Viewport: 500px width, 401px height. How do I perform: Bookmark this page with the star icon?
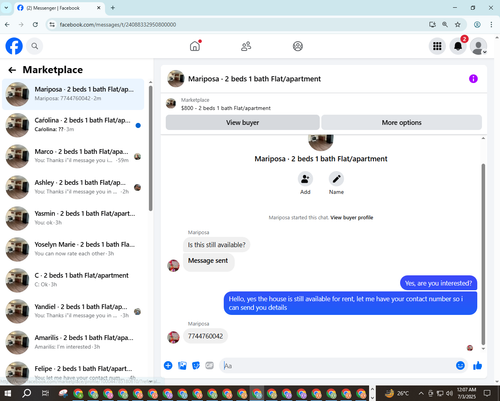pyautogui.click(x=458, y=24)
